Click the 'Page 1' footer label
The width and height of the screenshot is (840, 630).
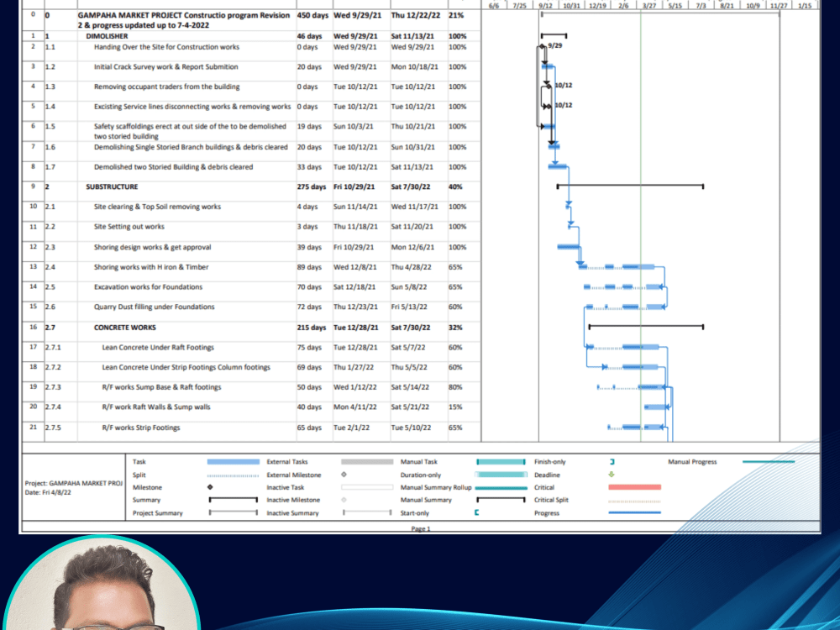point(421,528)
